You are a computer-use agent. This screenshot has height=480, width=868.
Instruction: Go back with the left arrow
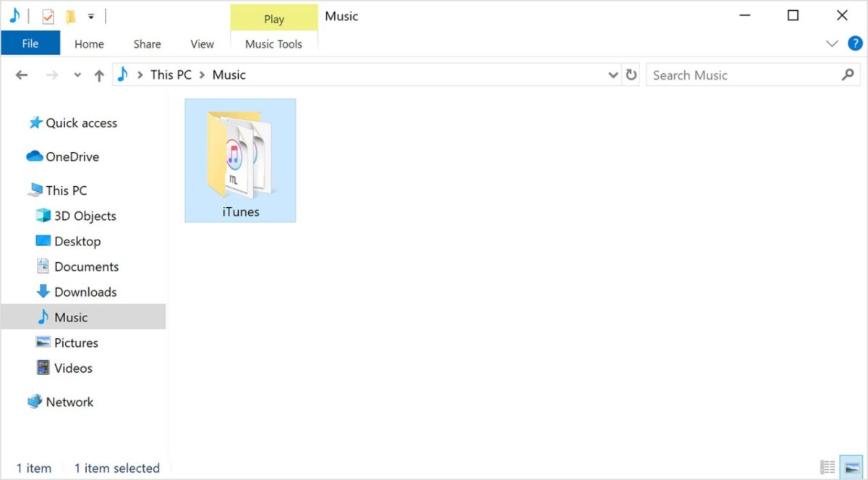22,75
